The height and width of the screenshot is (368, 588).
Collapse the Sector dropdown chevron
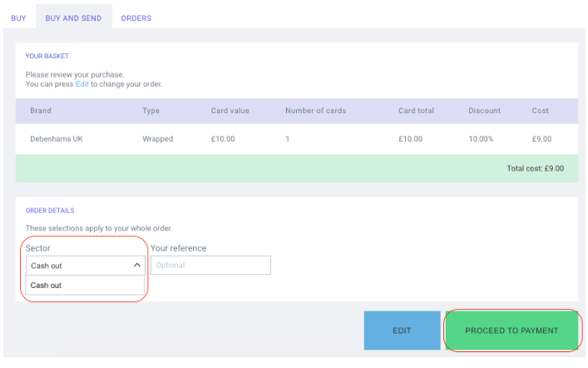click(137, 265)
